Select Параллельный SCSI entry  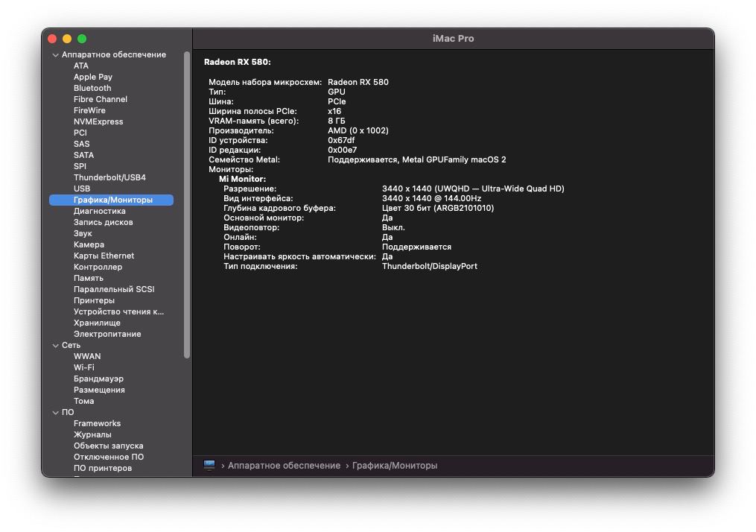point(114,289)
